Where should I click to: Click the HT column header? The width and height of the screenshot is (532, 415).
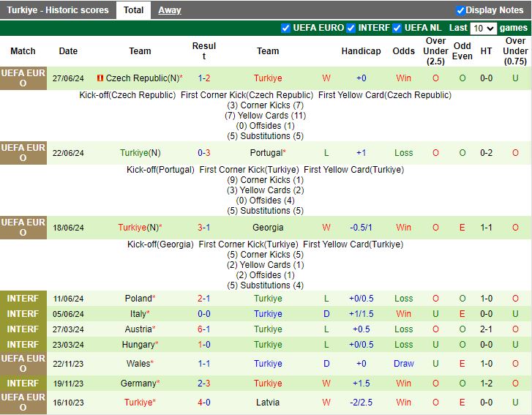[x=486, y=51]
